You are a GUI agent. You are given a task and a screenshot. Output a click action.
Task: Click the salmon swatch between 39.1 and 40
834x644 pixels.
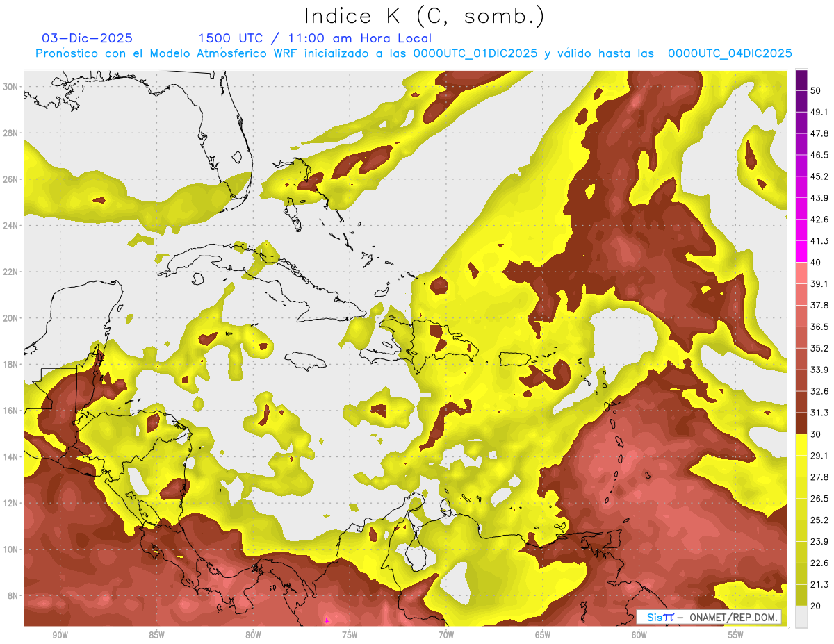(801, 273)
